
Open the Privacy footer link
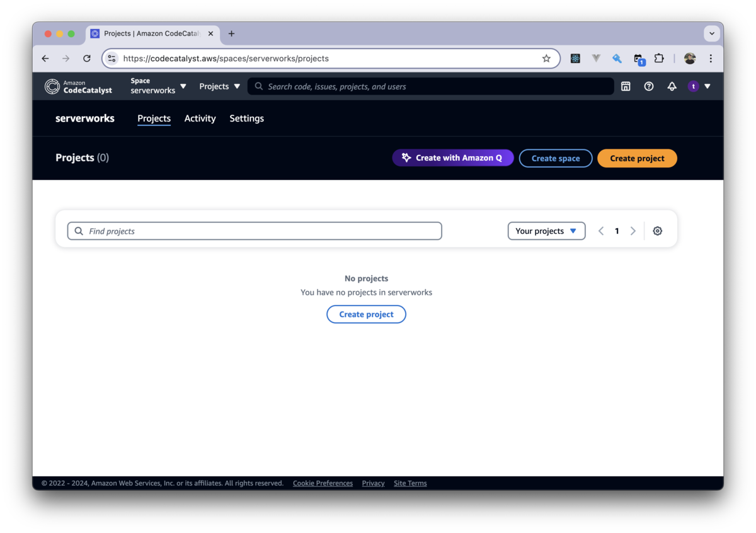pyautogui.click(x=373, y=483)
